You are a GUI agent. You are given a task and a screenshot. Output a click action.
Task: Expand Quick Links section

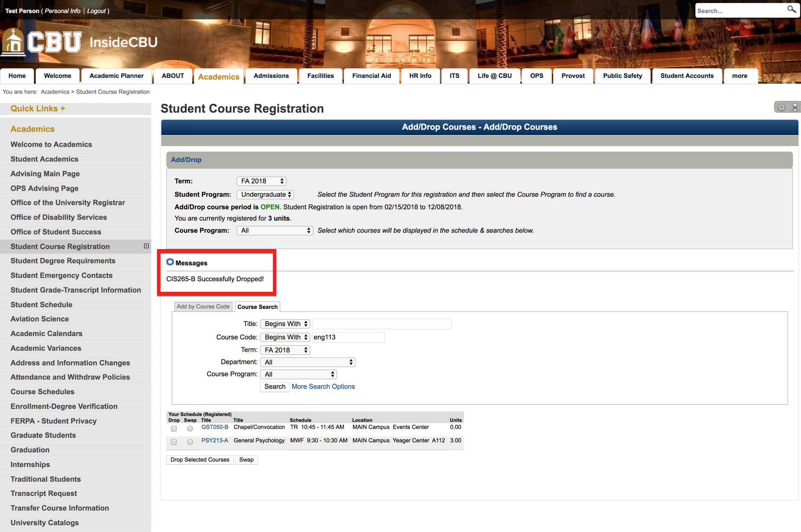[x=38, y=108]
